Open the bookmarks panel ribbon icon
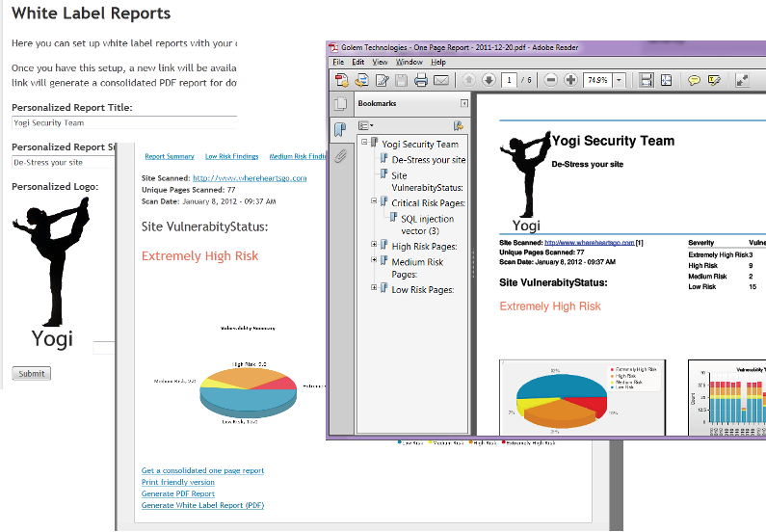The width and height of the screenshot is (766, 532). (x=340, y=129)
